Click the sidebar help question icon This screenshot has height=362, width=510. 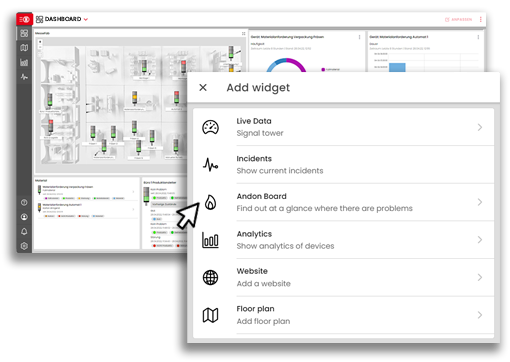pyautogui.click(x=24, y=202)
